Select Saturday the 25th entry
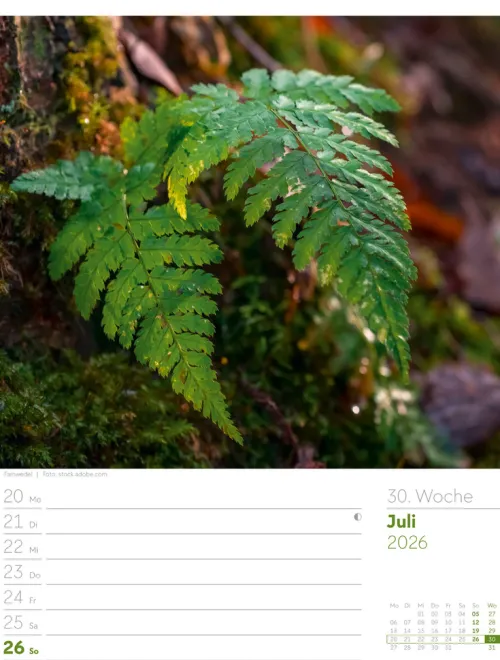The height and width of the screenshot is (660, 500). click(182, 623)
